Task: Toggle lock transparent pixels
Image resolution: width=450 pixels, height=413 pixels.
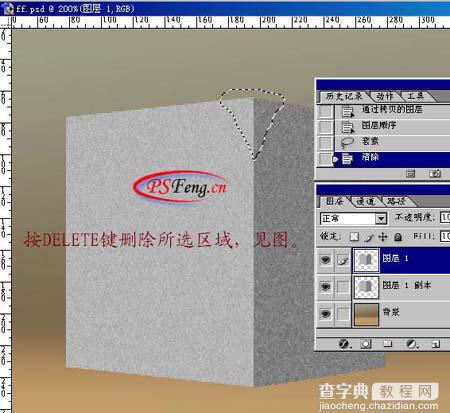Action: point(354,237)
